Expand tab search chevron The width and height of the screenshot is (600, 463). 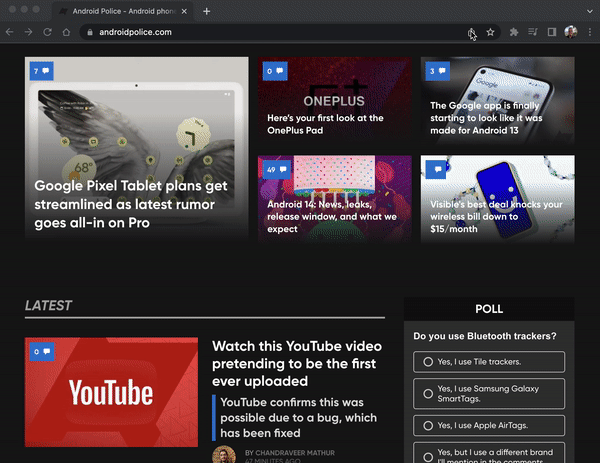coord(590,11)
